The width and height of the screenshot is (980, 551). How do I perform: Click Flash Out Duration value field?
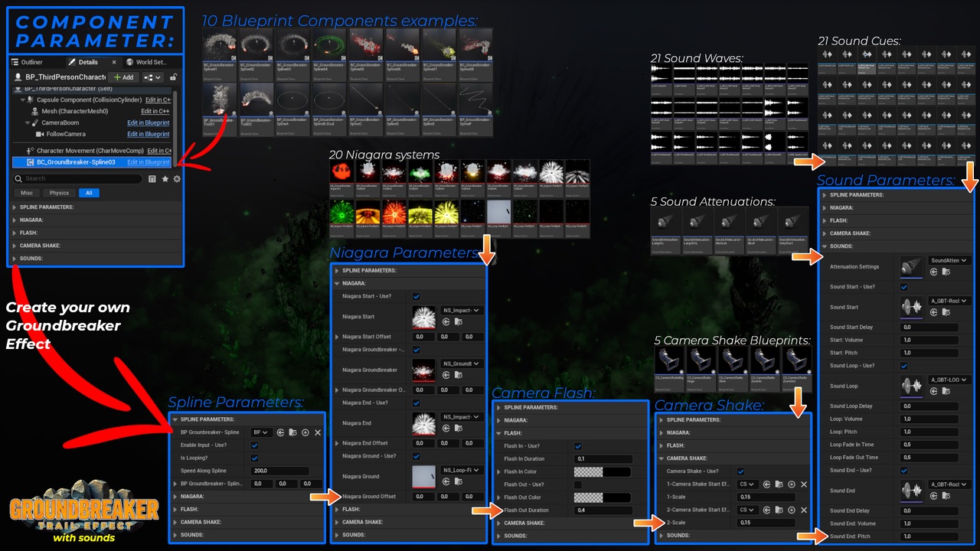[x=603, y=510]
